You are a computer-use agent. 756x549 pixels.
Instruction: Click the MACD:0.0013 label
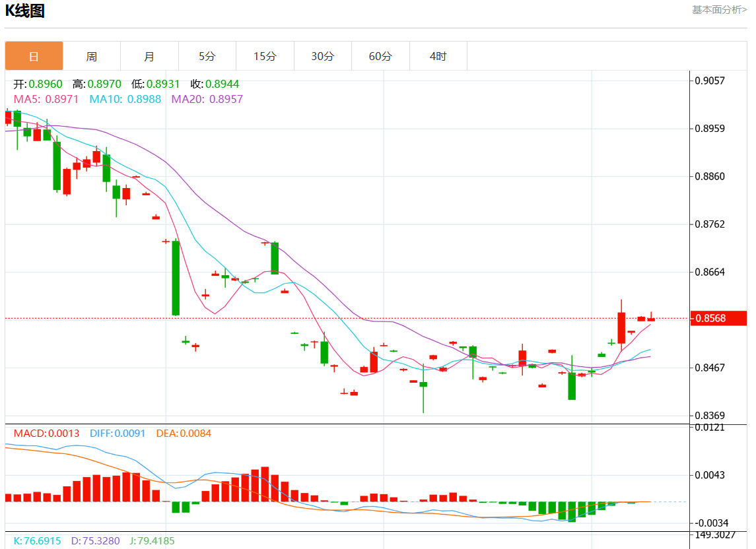tap(46, 434)
